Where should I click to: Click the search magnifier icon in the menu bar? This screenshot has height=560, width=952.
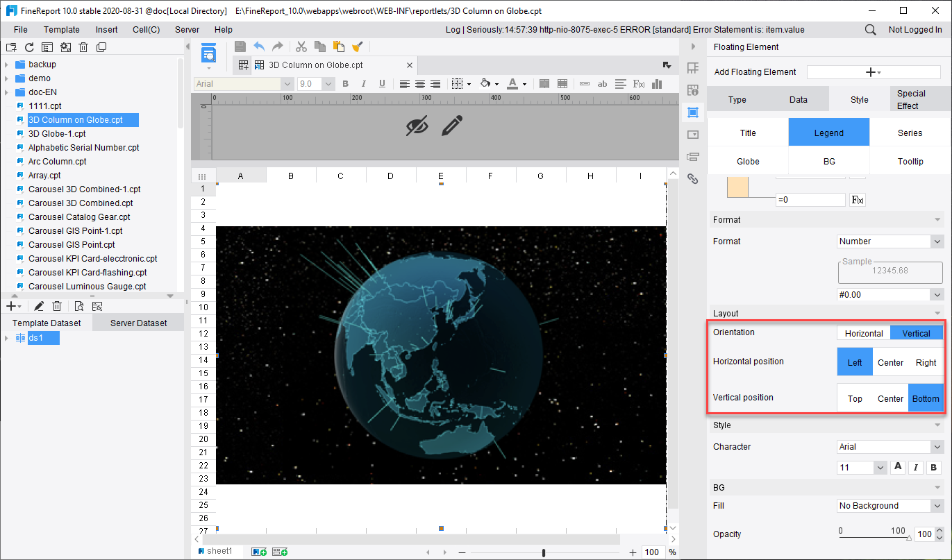[870, 30]
